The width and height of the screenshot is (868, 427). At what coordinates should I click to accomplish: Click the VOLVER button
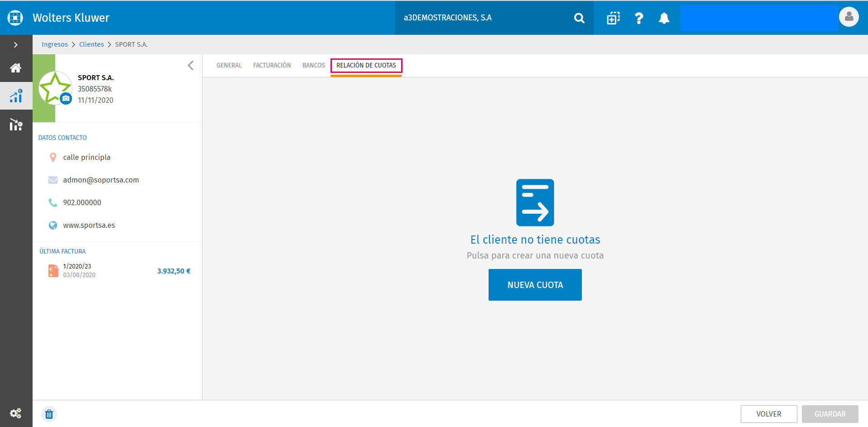click(769, 414)
